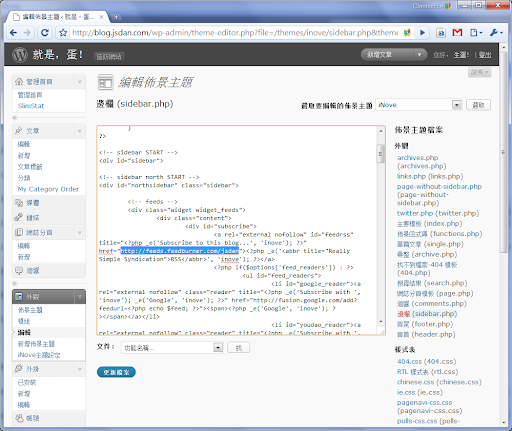The height and width of the screenshot is (431, 512).
Task: Collapse the pages menu arrow
Action: click(x=79, y=233)
